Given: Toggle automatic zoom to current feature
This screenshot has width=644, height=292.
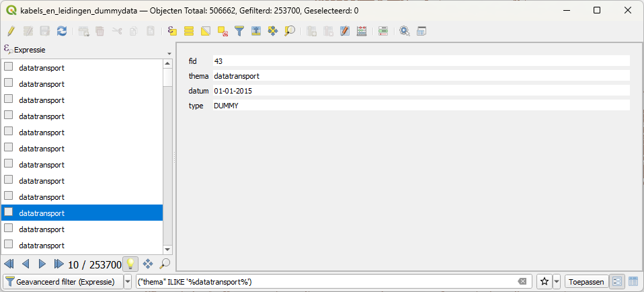Looking at the screenshot, I should click(165, 264).
